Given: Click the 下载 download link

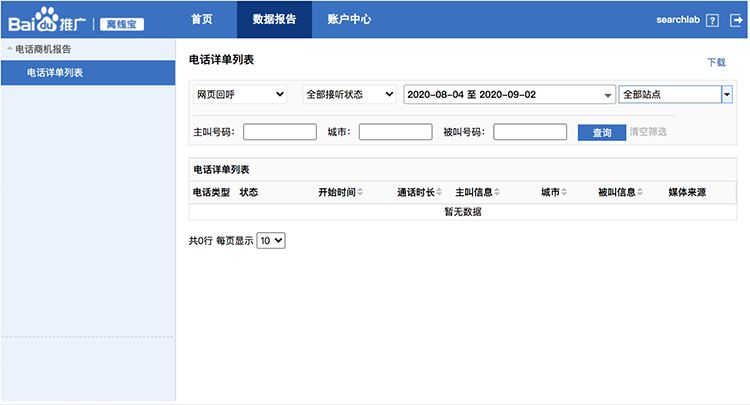Looking at the screenshot, I should [716, 62].
